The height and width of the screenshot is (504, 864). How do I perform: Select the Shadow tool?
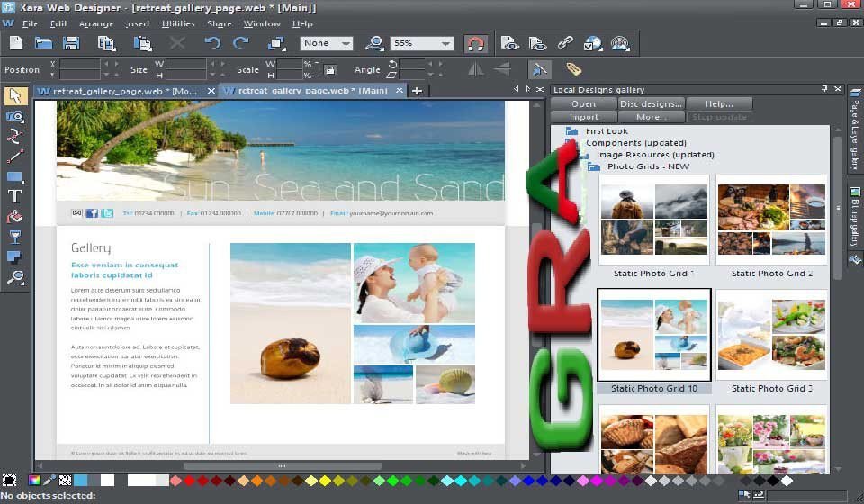(14, 257)
